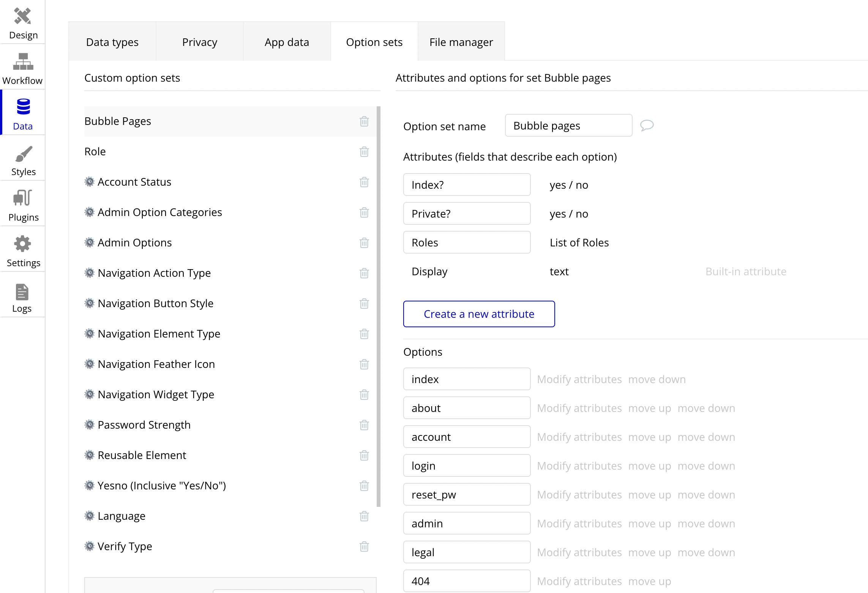Viewport: 868px width, 593px height.
Task: Move the 404 option up
Action: [x=649, y=581]
